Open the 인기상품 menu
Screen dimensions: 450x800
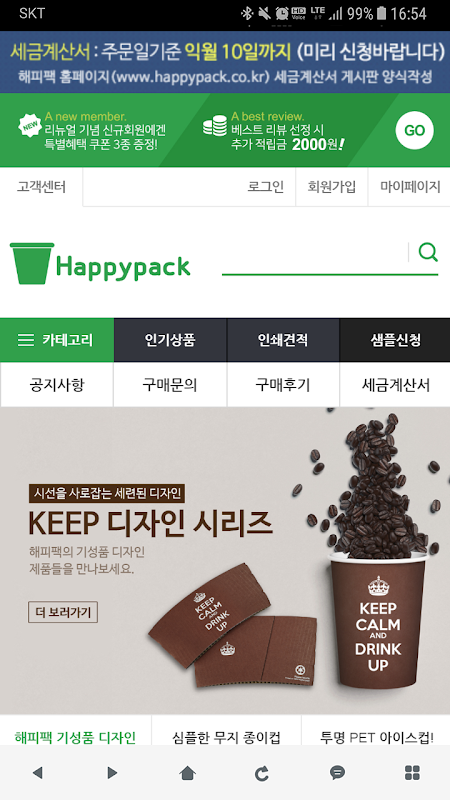(x=170, y=340)
